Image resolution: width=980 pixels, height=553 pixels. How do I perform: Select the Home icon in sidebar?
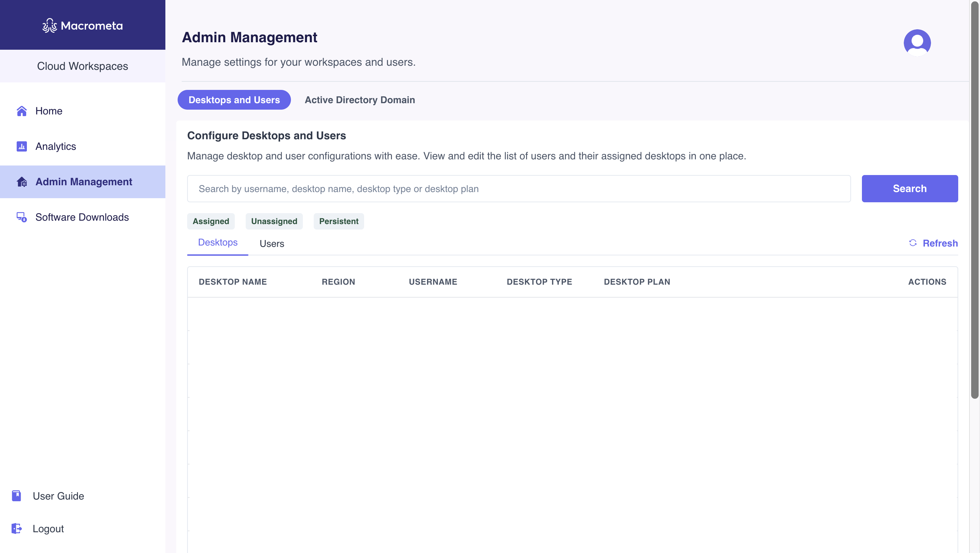[x=22, y=111]
